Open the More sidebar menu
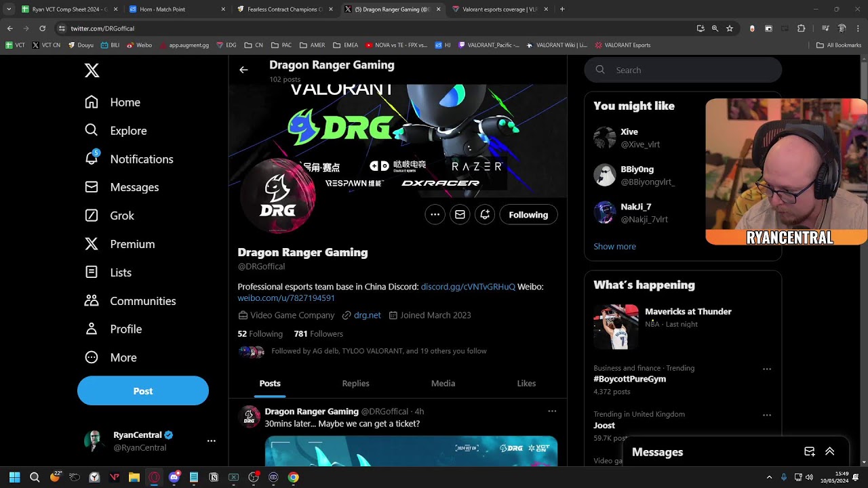 (x=111, y=357)
